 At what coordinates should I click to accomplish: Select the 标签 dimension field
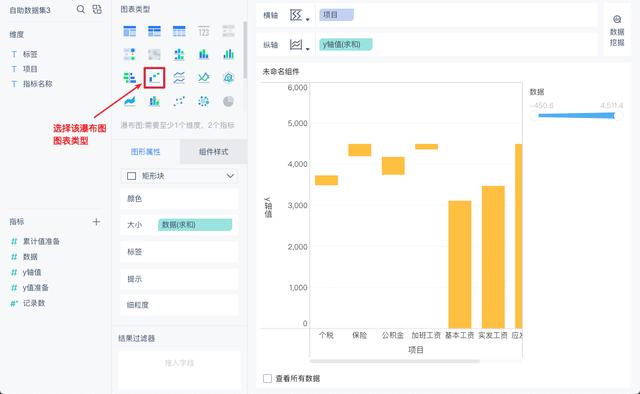[30, 54]
